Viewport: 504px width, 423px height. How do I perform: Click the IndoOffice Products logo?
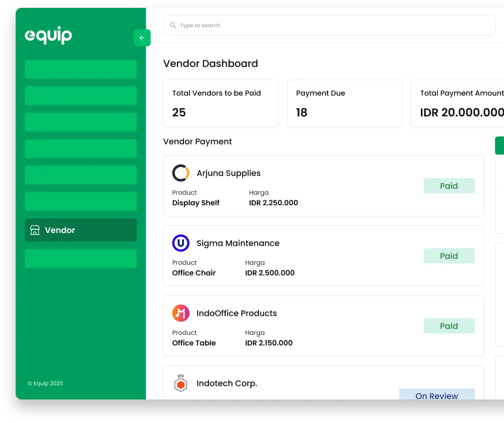click(181, 313)
